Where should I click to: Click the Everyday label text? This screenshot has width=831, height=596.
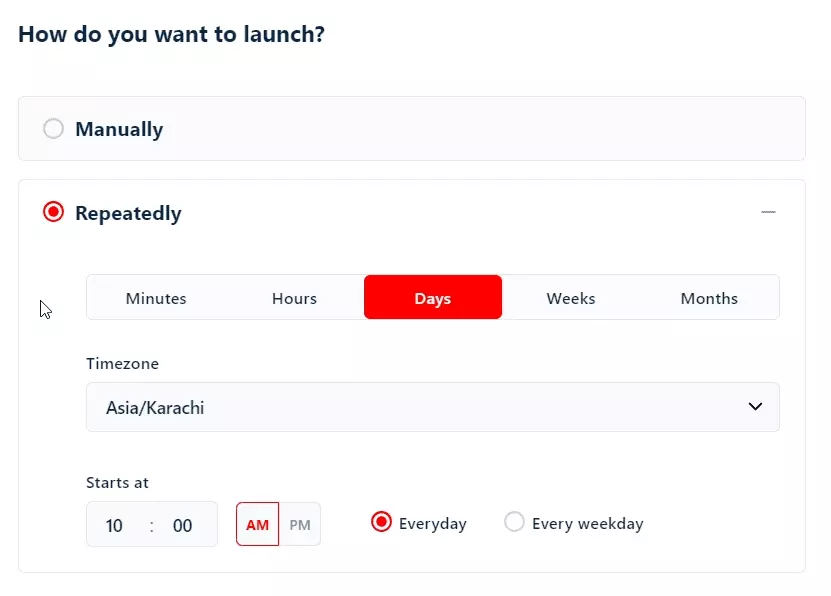coord(432,523)
